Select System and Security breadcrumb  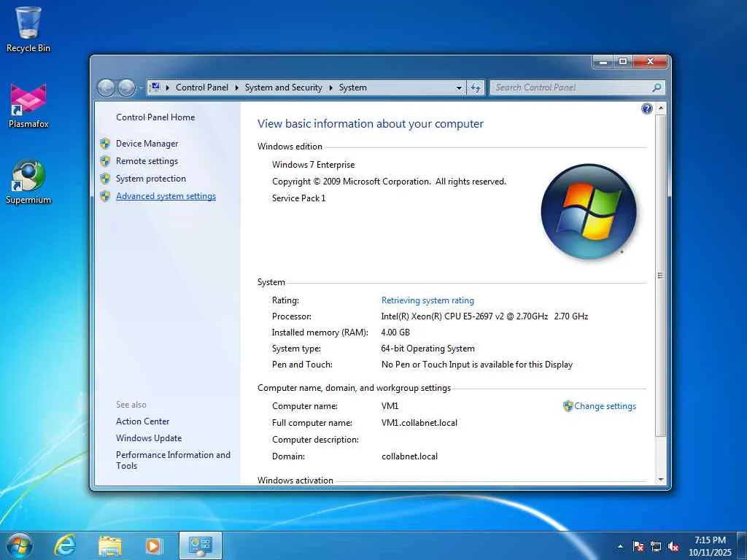tap(284, 87)
